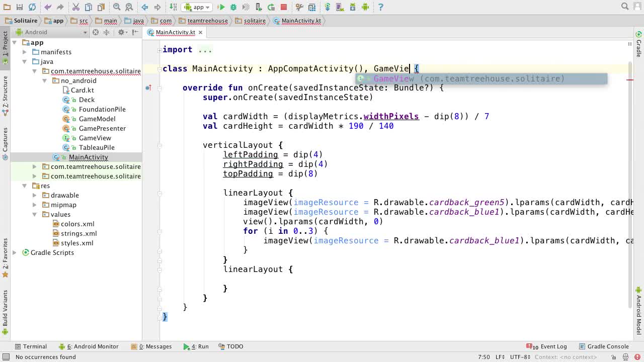
Task: Open the Android view selector dropdown
Action: 50,32
